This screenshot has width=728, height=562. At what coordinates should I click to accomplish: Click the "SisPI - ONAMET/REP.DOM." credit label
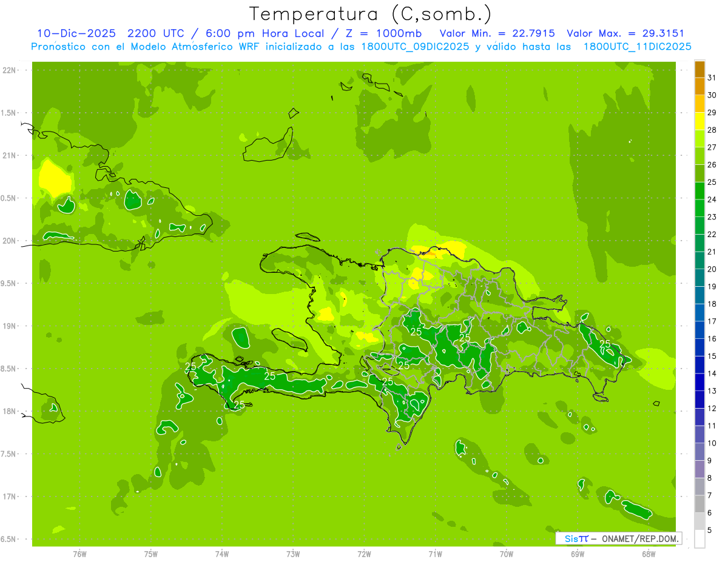click(x=619, y=538)
